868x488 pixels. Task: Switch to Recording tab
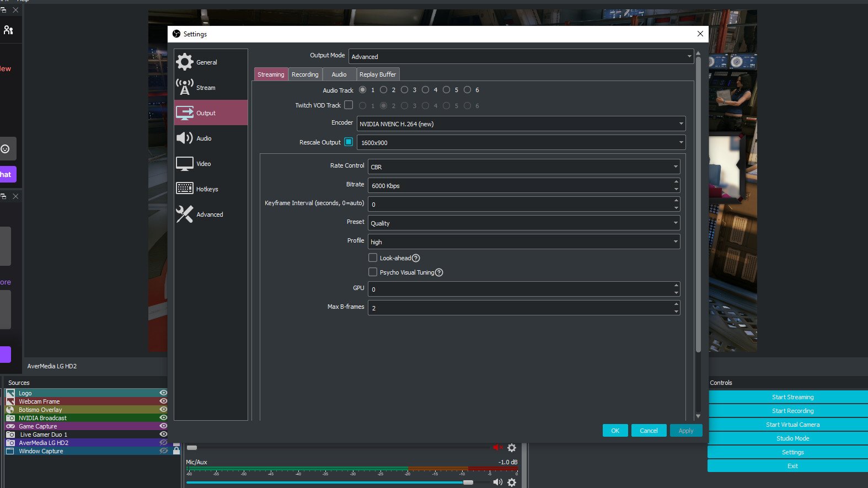305,74
